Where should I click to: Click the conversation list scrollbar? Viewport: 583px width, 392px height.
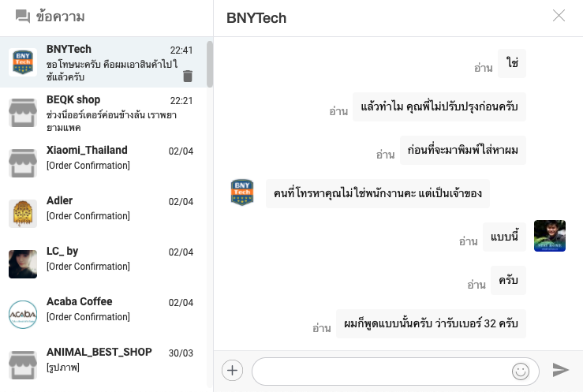(x=210, y=65)
